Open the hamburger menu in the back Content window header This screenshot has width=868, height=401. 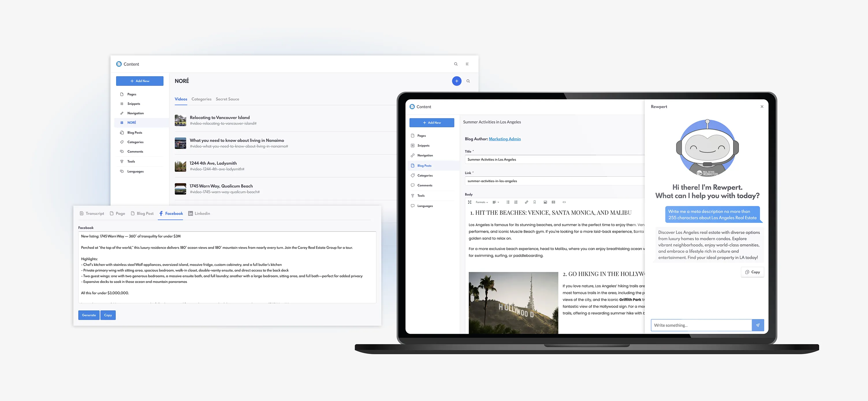click(467, 64)
